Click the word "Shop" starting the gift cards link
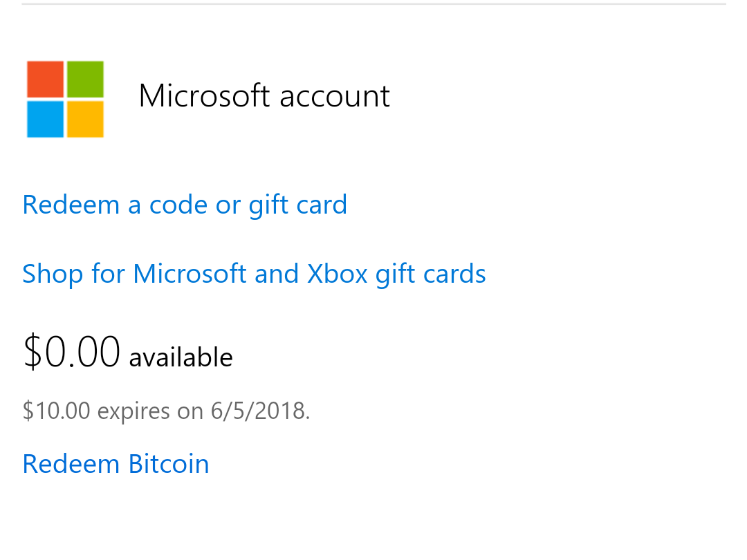This screenshot has width=747, height=560. coord(53,274)
